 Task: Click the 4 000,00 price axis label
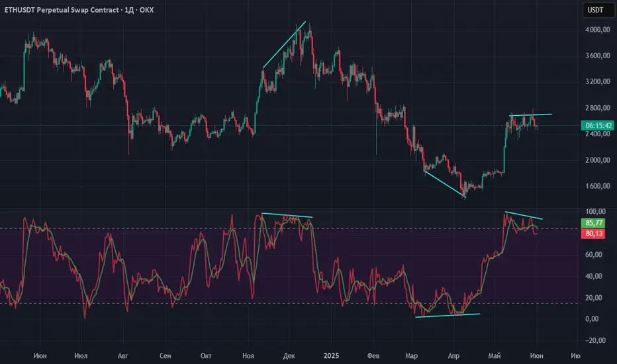pos(597,30)
